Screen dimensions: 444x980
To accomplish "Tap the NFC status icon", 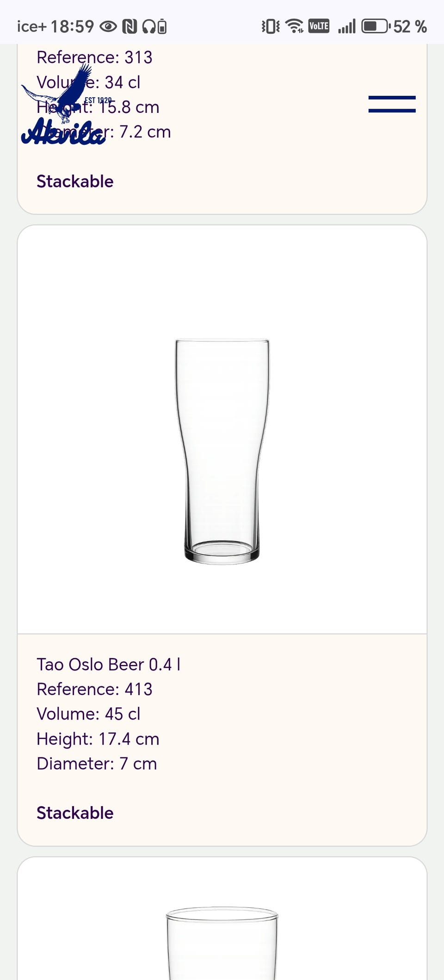I will click(x=129, y=26).
